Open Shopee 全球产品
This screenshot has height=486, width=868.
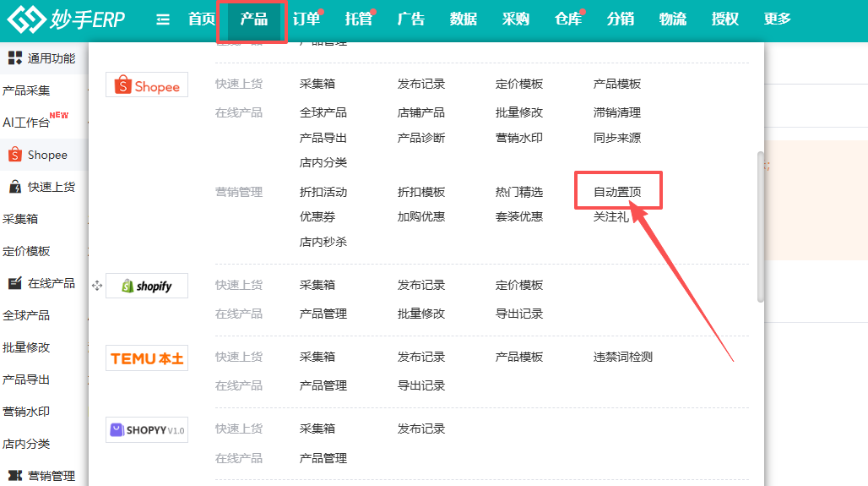(x=323, y=112)
